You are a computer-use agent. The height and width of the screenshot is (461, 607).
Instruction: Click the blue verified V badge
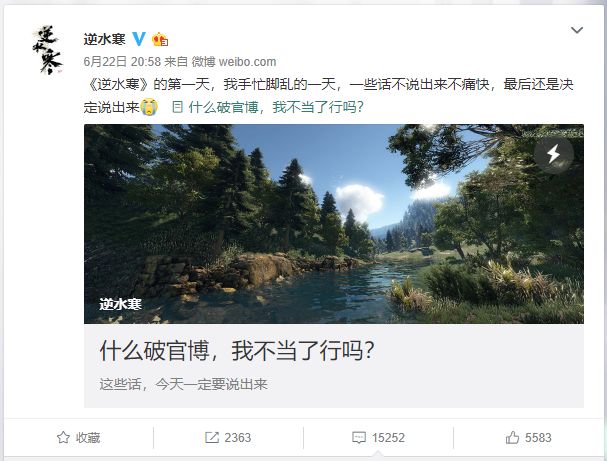(x=139, y=39)
